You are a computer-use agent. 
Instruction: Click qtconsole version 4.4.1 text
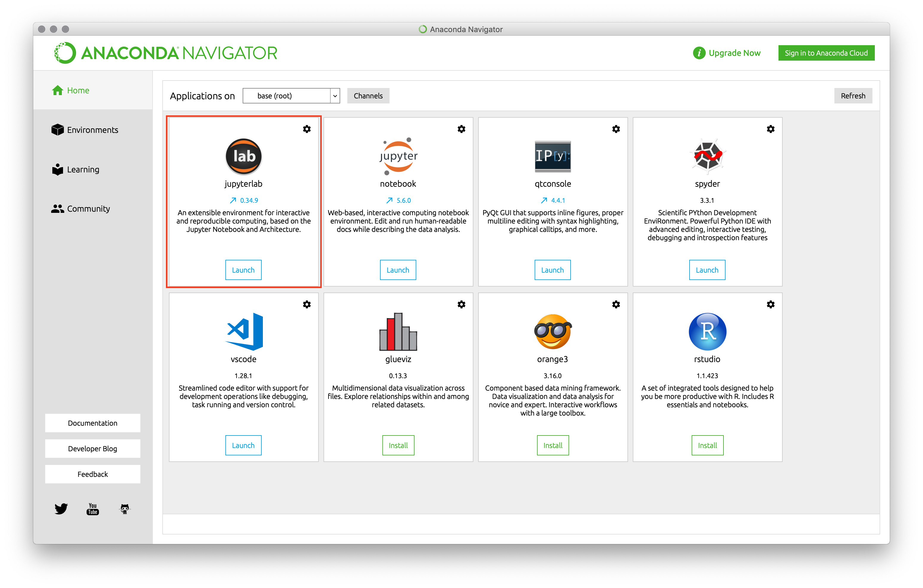(558, 200)
